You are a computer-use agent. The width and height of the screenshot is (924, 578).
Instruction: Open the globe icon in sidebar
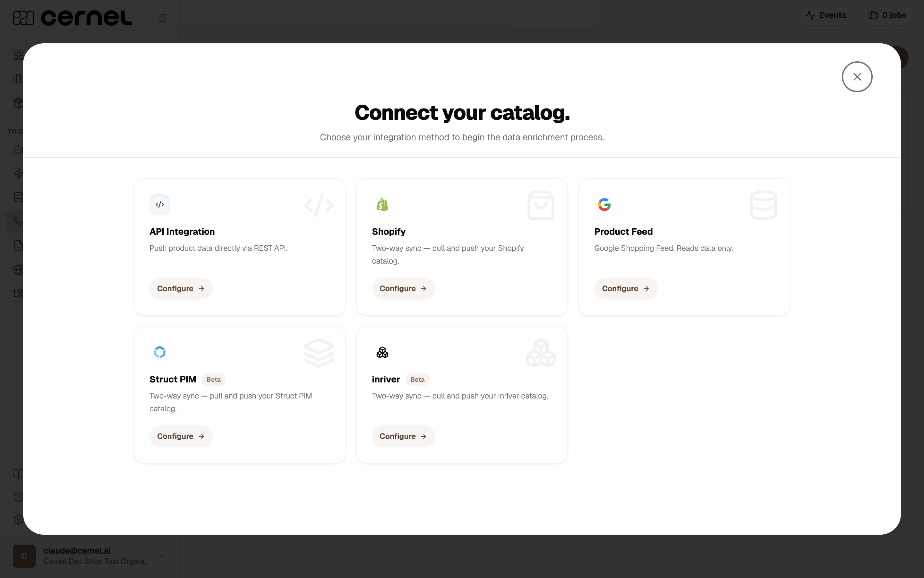18,270
